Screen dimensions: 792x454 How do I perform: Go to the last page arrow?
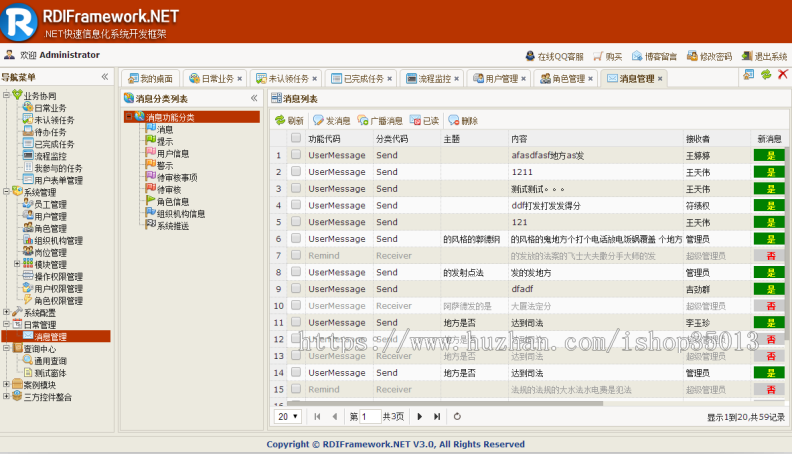pyautogui.click(x=437, y=417)
